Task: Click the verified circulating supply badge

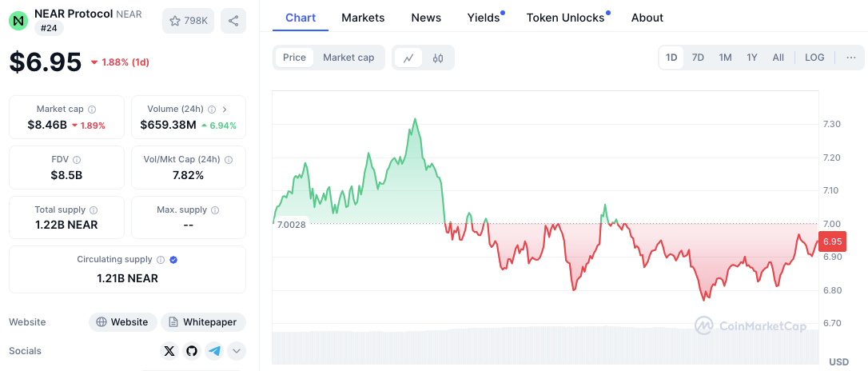Action: 173,259
